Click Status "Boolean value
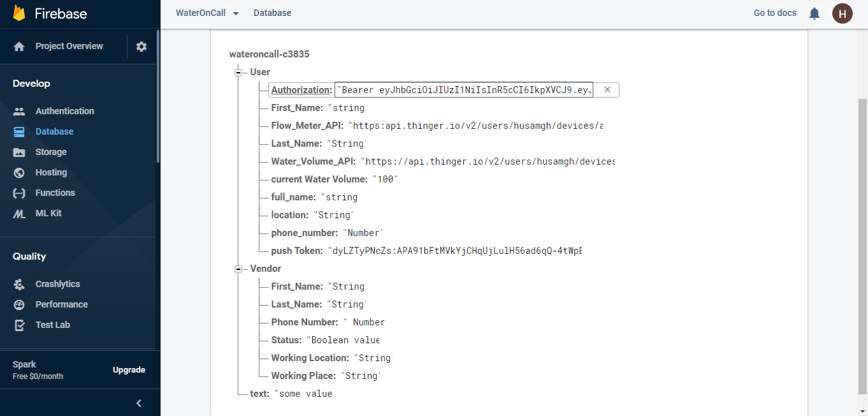 coord(343,340)
